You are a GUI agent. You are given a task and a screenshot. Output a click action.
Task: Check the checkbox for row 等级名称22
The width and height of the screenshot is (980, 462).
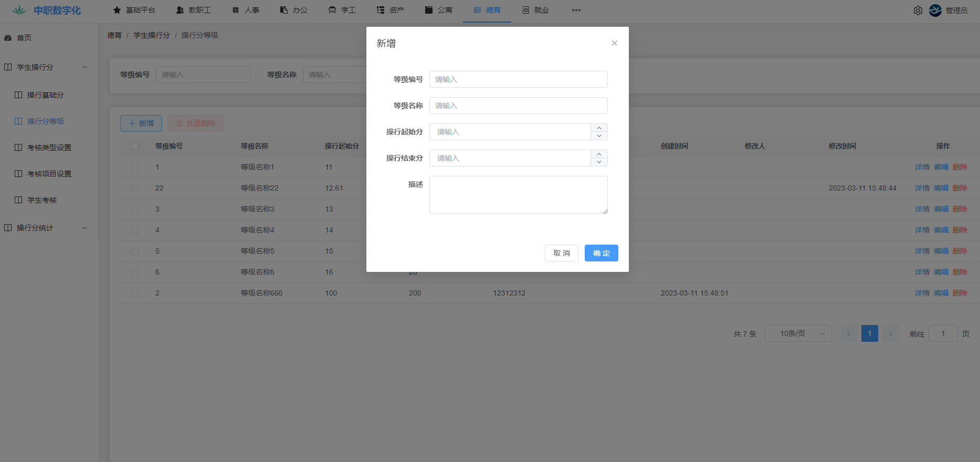135,188
